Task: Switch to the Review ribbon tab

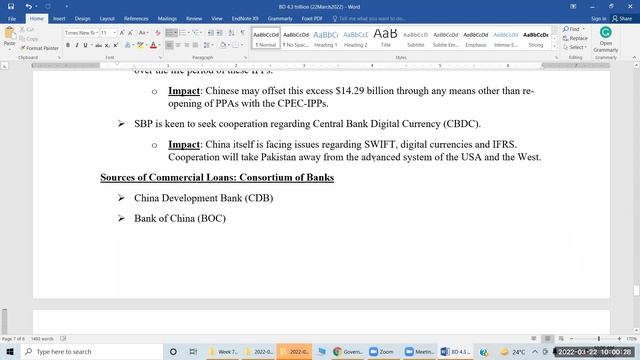Action: [194, 19]
